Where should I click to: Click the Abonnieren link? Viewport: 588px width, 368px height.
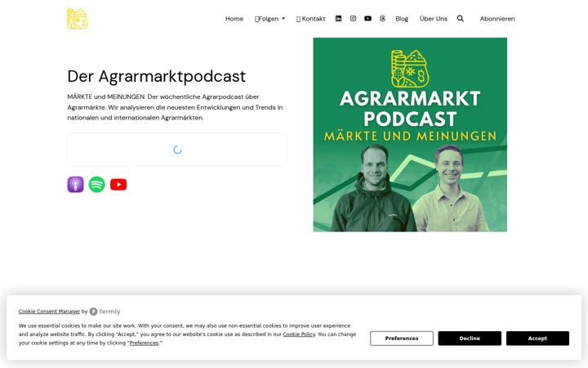coord(497,19)
